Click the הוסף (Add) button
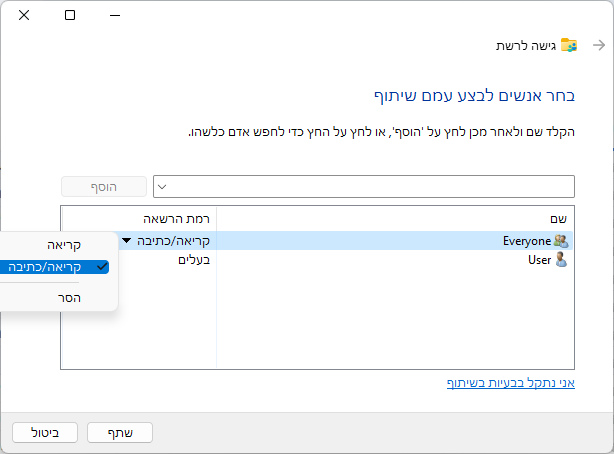 (x=104, y=186)
